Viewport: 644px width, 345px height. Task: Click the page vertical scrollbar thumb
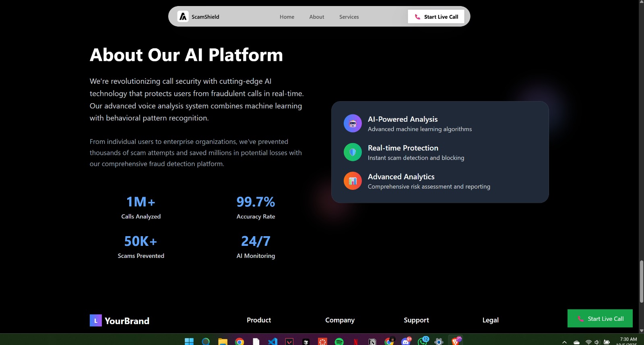pyautogui.click(x=642, y=281)
